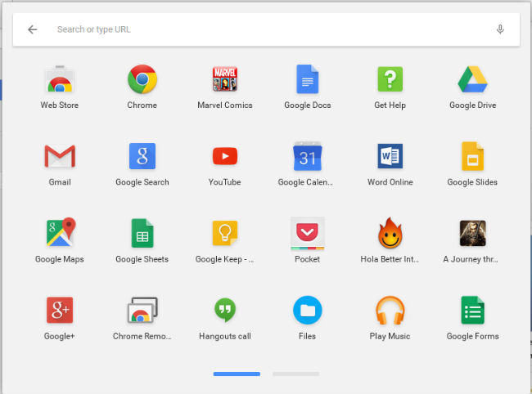Open Google Drive
Viewport: 532px width, 394px height.
472,79
